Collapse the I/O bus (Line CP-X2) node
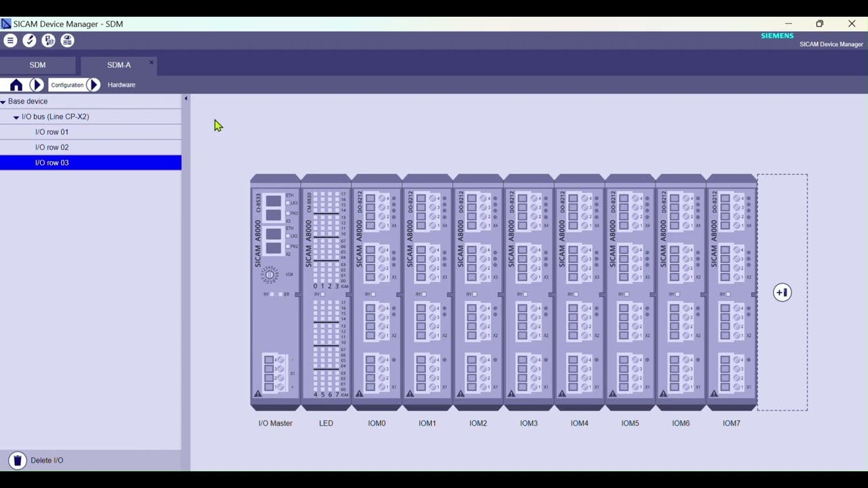 pos(16,117)
